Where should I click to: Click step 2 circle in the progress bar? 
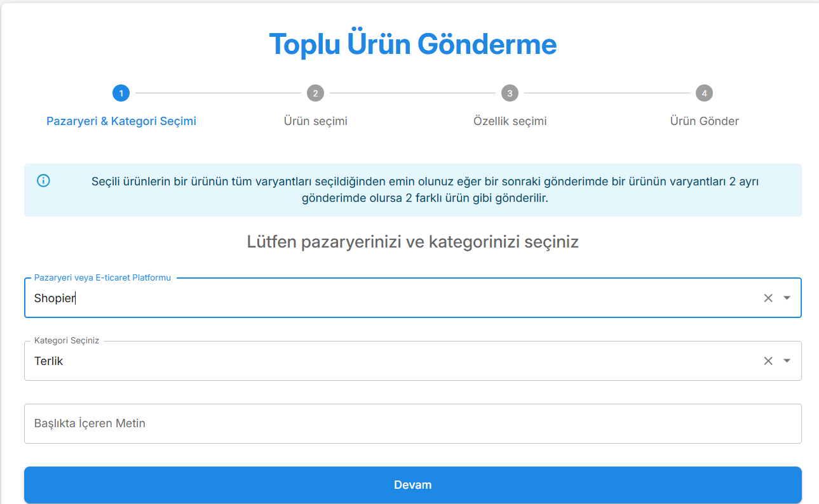pyautogui.click(x=316, y=93)
